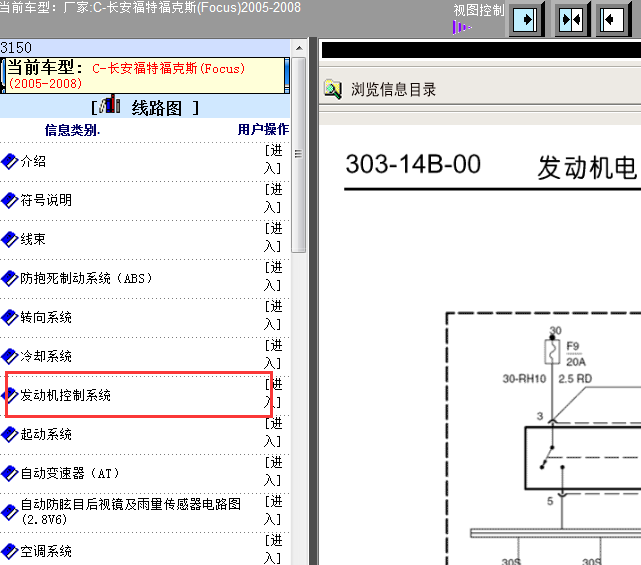Select the 符号说明 category text

pos(46,200)
